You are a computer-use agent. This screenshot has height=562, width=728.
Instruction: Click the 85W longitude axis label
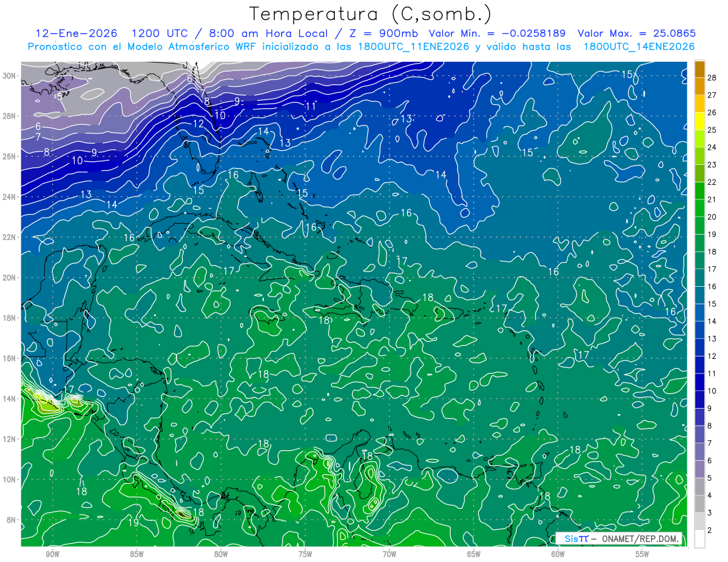136,554
